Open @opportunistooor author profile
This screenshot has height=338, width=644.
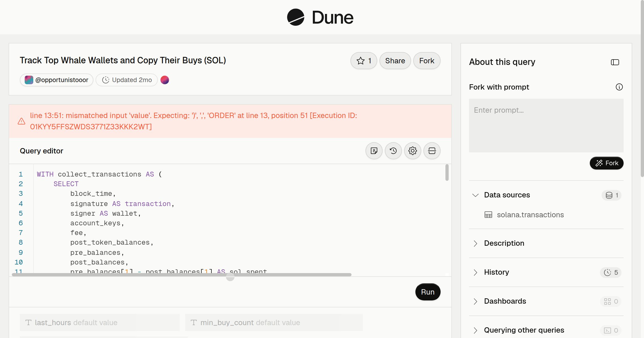tap(57, 80)
